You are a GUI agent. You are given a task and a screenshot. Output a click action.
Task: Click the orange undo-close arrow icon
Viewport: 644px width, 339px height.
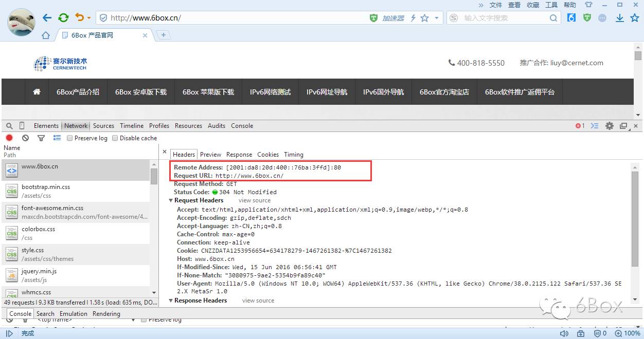pyautogui.click(x=79, y=17)
